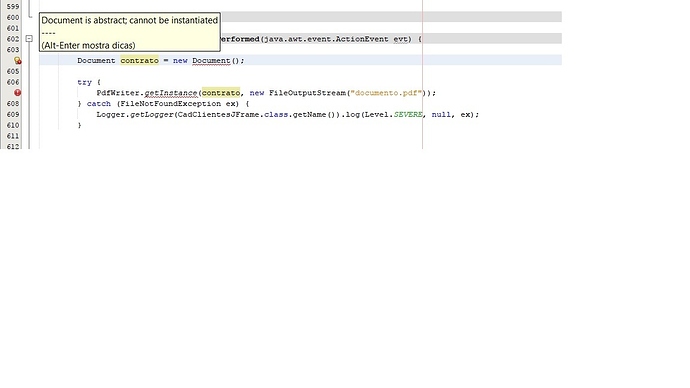Click FileNotFoundException in the catch clause
Screen dimensions: 690x388
click(x=171, y=104)
